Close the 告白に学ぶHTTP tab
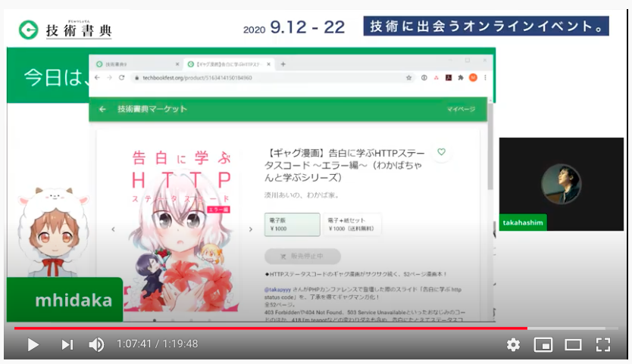Viewport: 632px width, 364px height. [x=269, y=64]
